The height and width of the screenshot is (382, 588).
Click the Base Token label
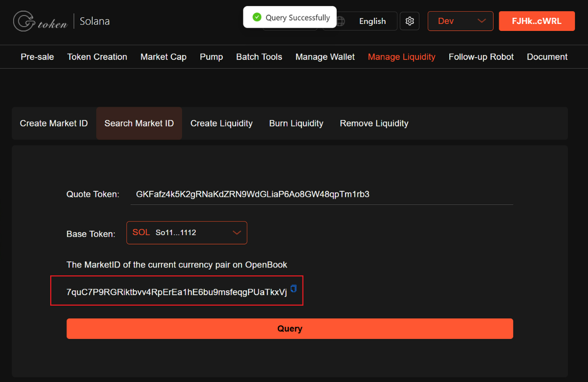pyautogui.click(x=91, y=234)
